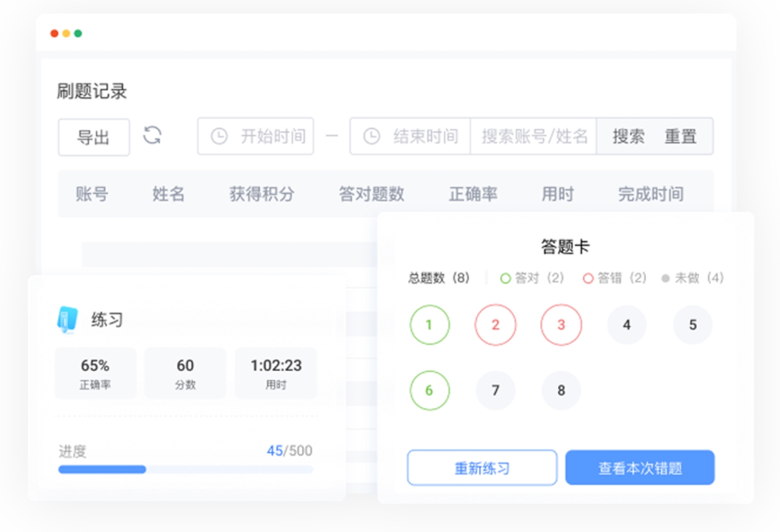The width and height of the screenshot is (780, 532).
Task: Open the 结束时间 date picker
Action: 425,136
